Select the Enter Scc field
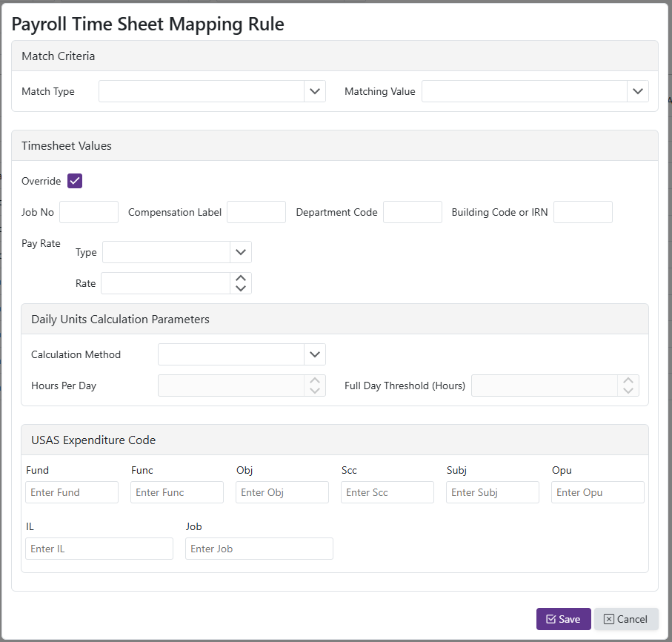The width and height of the screenshot is (672, 642). (387, 492)
